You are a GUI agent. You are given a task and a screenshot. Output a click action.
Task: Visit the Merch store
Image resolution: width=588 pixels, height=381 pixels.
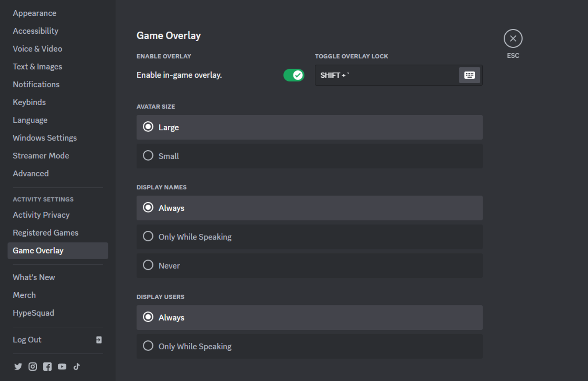(24, 295)
